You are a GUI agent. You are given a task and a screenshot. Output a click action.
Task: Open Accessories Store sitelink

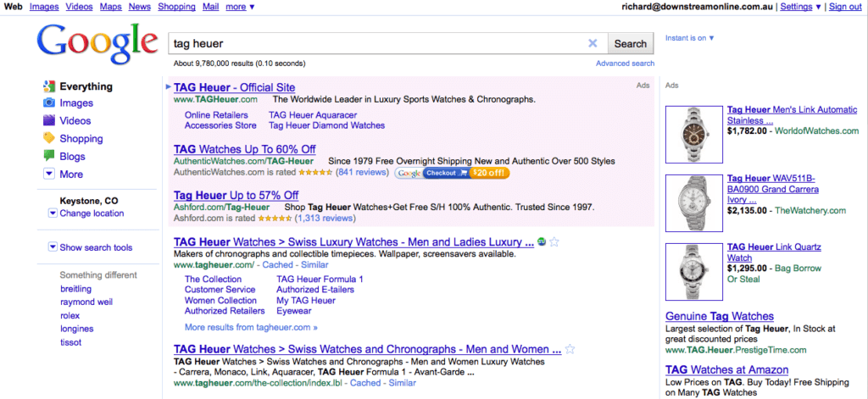point(220,125)
